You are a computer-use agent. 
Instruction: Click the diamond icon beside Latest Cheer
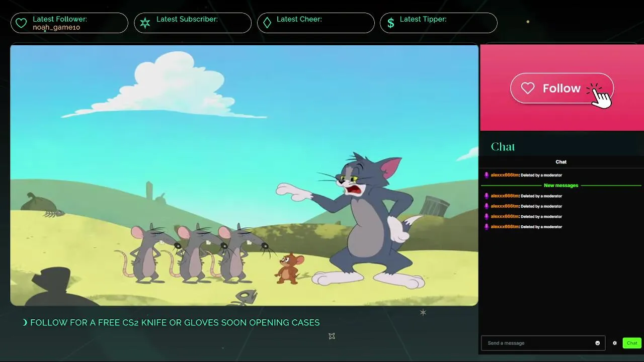point(267,23)
